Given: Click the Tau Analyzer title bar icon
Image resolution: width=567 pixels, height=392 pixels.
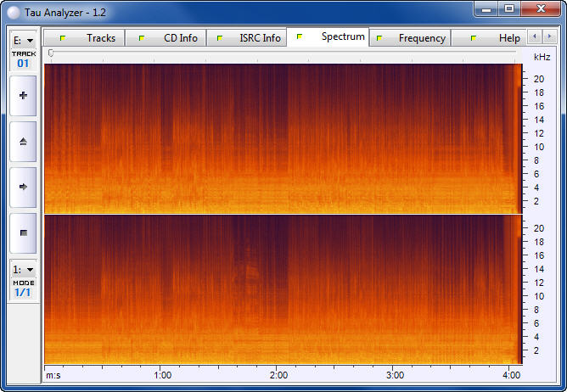Looking at the screenshot, I should tap(14, 10).
